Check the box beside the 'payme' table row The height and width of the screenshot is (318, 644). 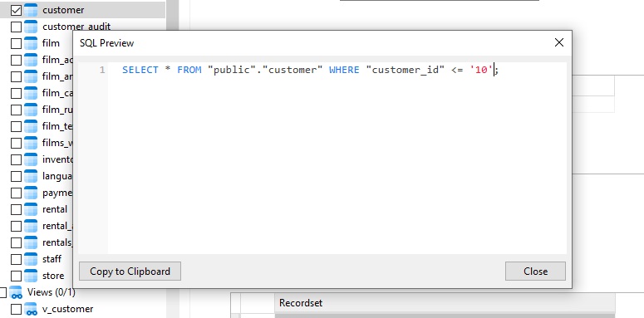(16, 193)
